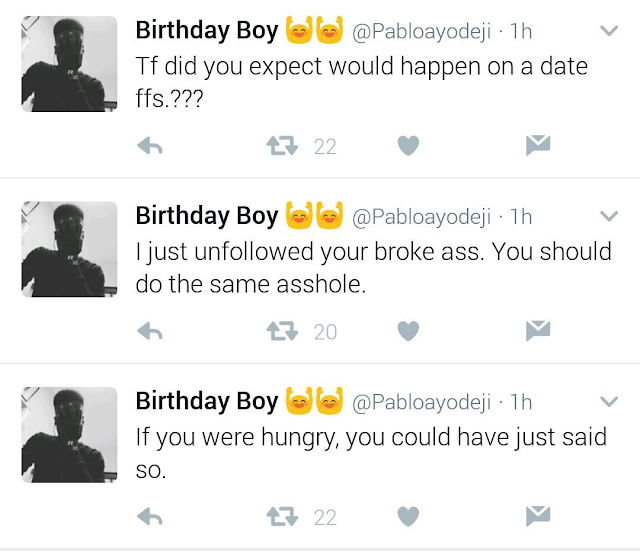The image size is (640, 551).
Task: View profile photo on the first tweet
Action: [x=69, y=64]
